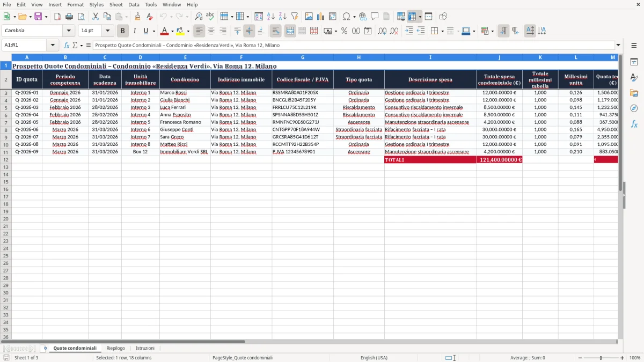Open the Sort dialog

click(x=259, y=17)
